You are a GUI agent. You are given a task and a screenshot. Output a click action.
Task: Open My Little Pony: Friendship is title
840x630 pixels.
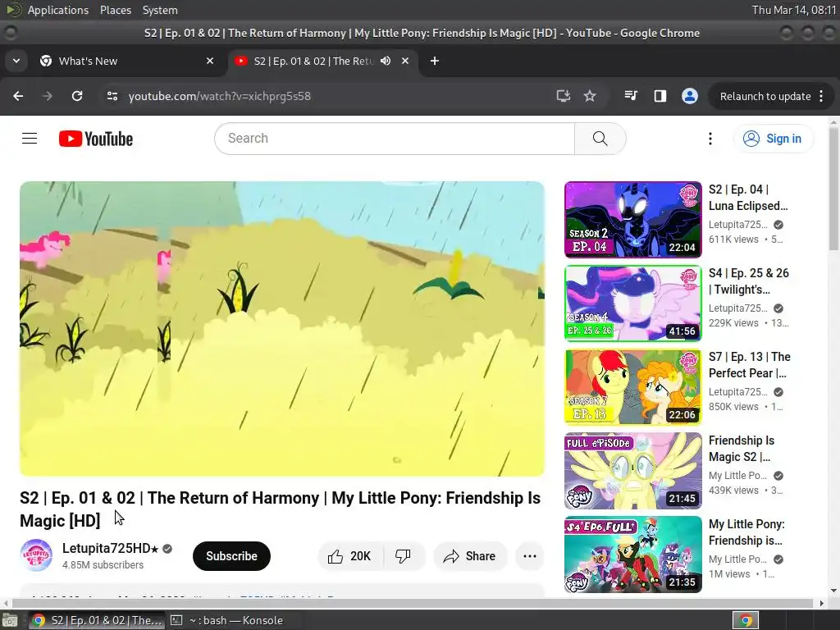(x=746, y=532)
